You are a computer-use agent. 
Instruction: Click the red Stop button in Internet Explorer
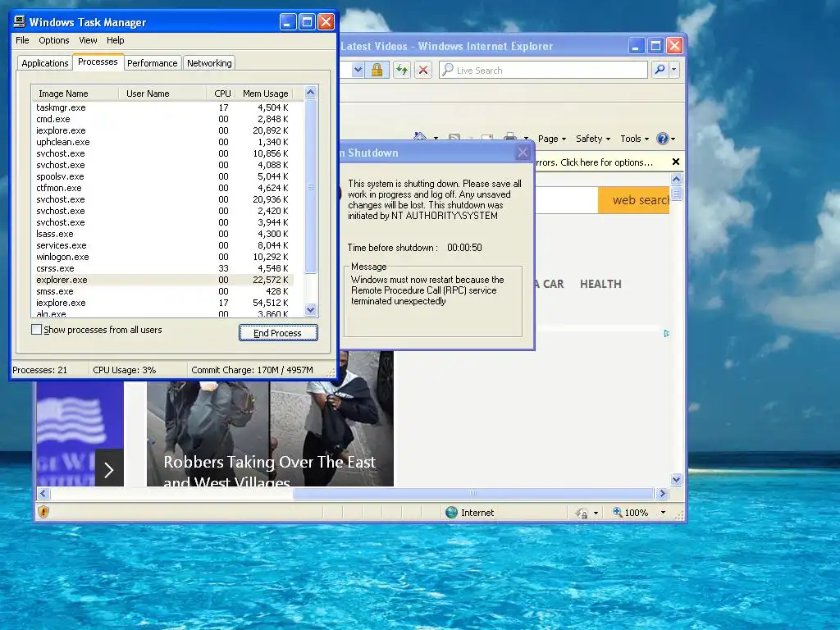423,71
